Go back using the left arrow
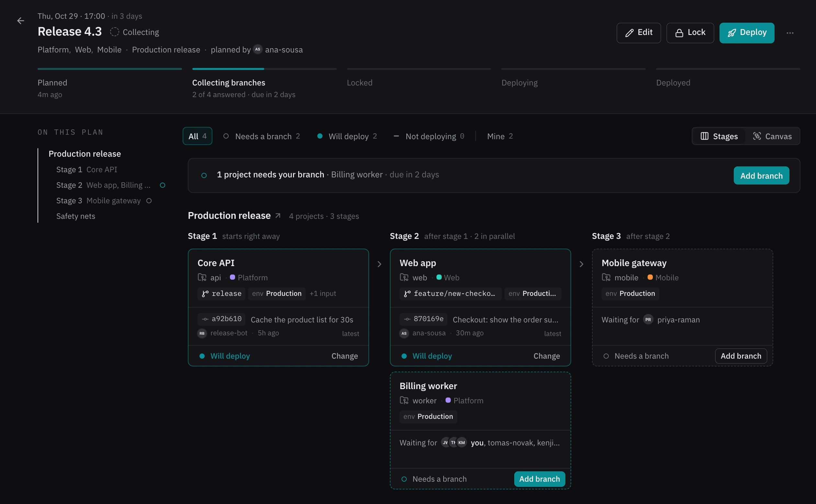 [21, 21]
